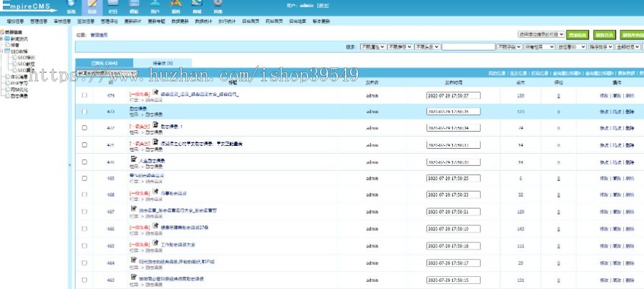Expand the 新闻资讯 tree node

click(x=1, y=39)
